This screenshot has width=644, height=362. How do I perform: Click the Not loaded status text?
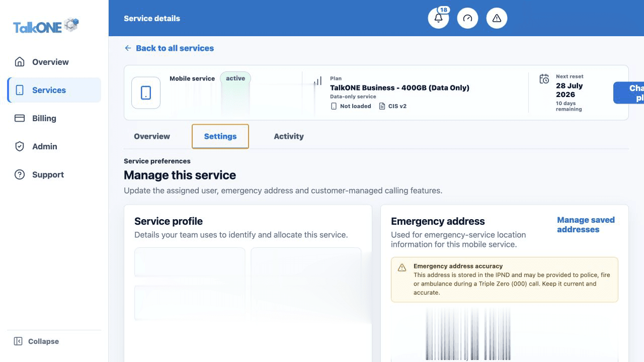tap(356, 106)
